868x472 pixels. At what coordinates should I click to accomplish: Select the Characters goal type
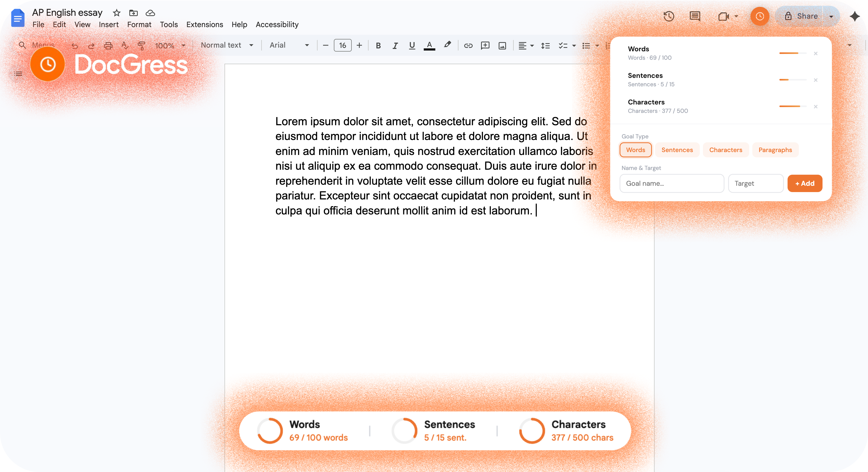(x=726, y=150)
